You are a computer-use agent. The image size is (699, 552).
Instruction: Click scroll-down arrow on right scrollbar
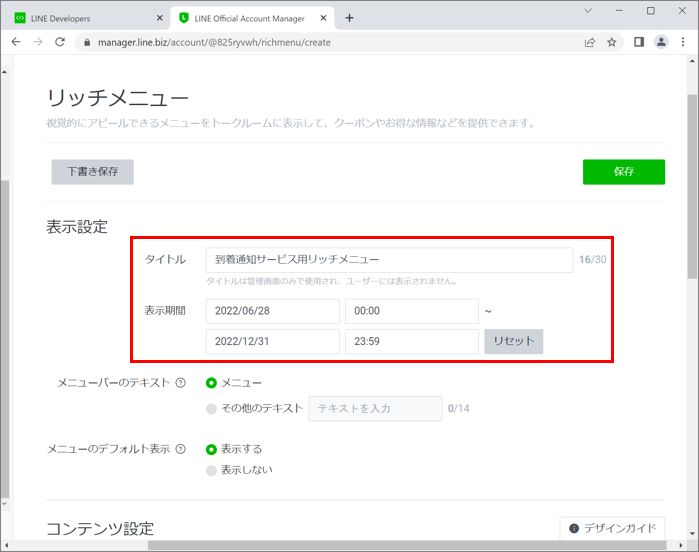pos(691,533)
